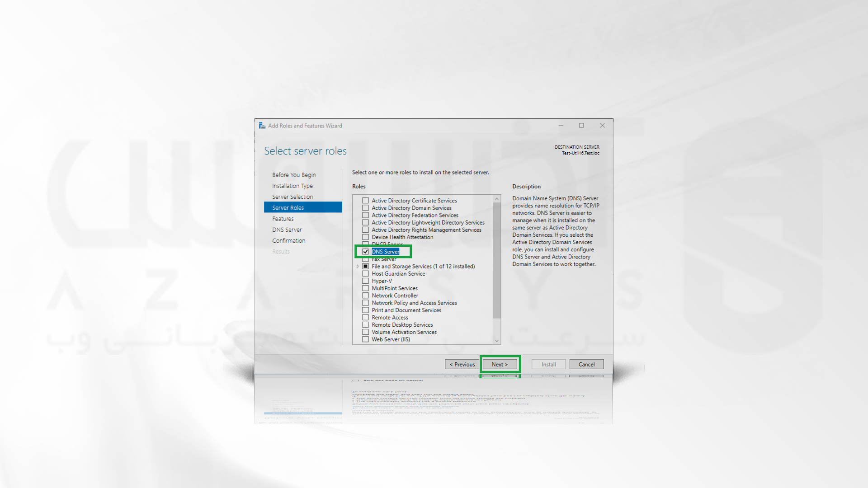Click Confirmation navigation step
The width and height of the screenshot is (868, 488).
pyautogui.click(x=288, y=239)
